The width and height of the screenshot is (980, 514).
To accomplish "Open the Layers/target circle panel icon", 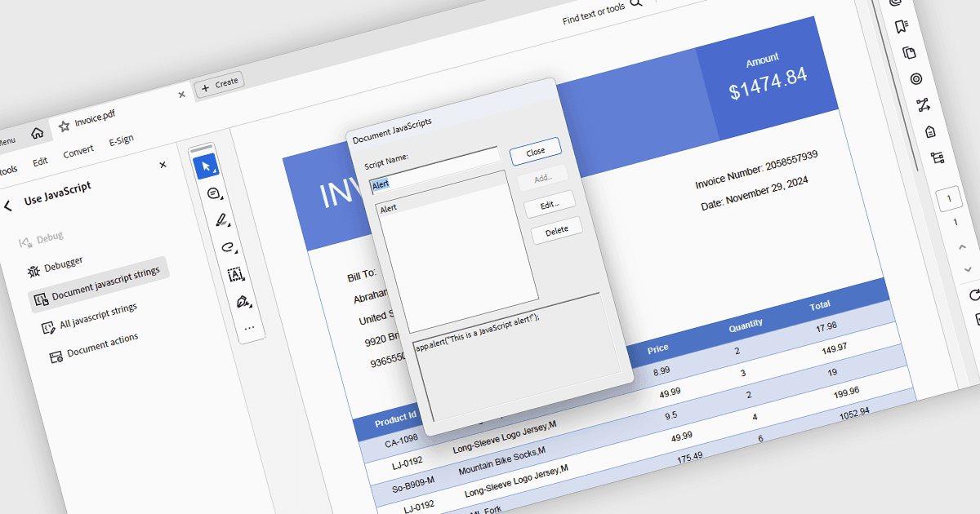I will point(916,79).
